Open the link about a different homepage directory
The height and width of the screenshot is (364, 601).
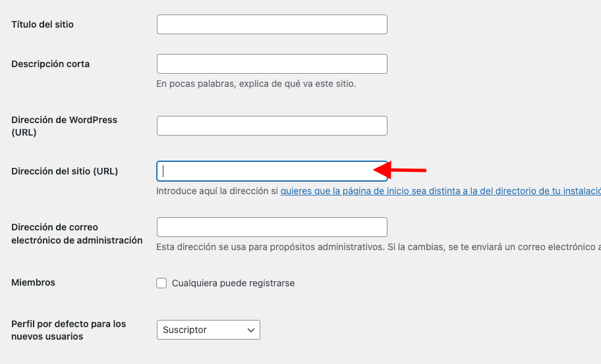point(441,191)
